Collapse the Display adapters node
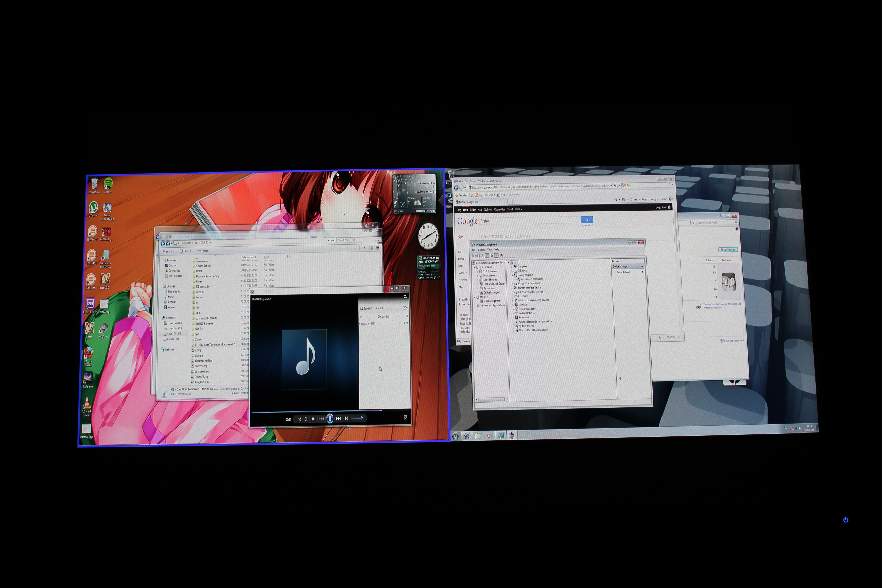This screenshot has width=882, height=588. click(512, 275)
